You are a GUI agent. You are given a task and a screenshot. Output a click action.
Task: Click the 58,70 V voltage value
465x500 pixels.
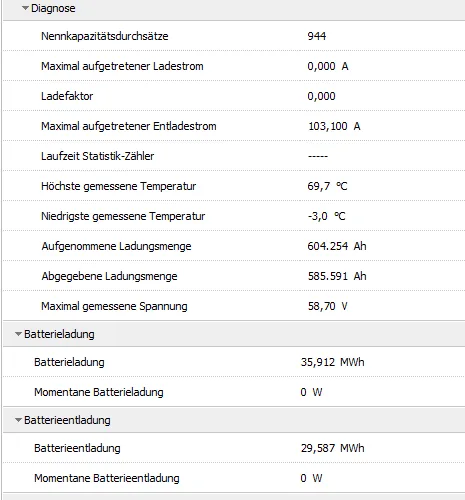pos(327,306)
